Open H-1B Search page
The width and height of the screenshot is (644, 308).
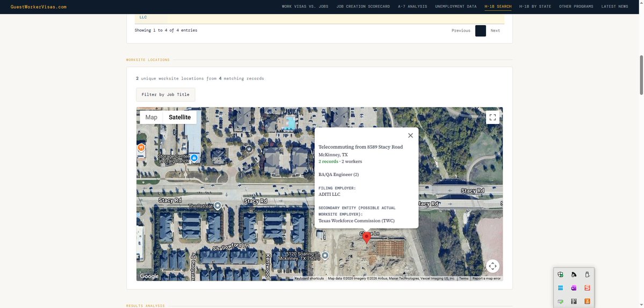(x=498, y=6)
